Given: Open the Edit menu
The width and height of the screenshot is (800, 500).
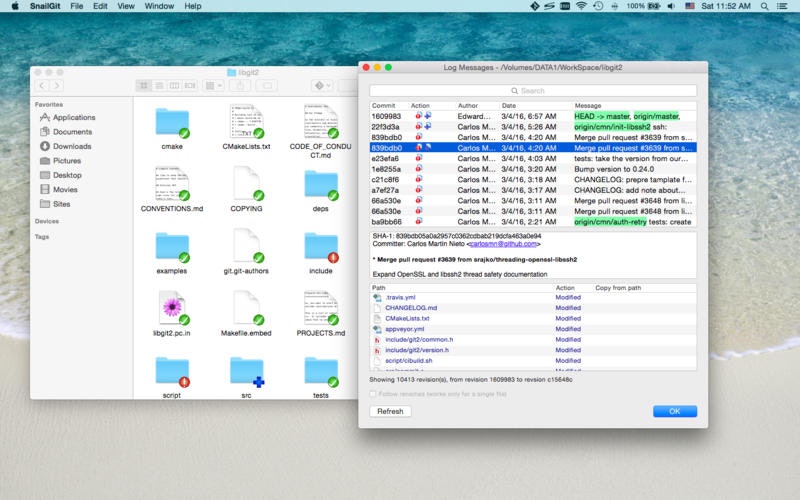Looking at the screenshot, I should click(x=100, y=6).
